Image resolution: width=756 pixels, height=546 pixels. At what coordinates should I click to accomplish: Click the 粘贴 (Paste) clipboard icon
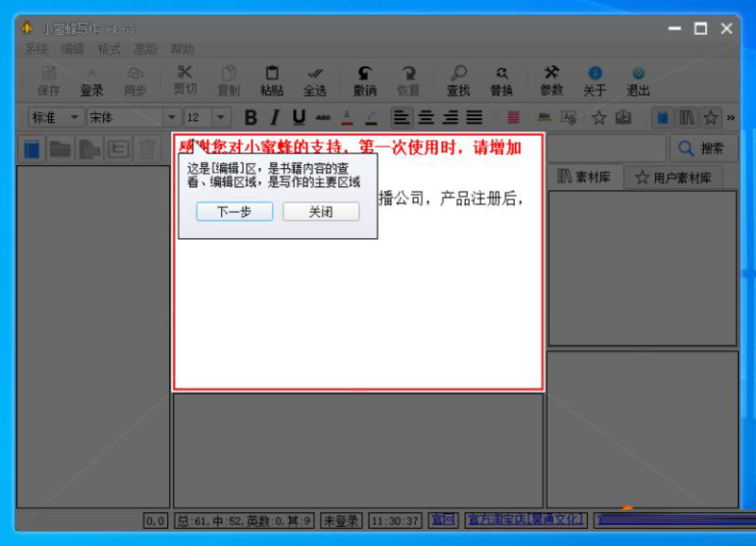tap(272, 81)
